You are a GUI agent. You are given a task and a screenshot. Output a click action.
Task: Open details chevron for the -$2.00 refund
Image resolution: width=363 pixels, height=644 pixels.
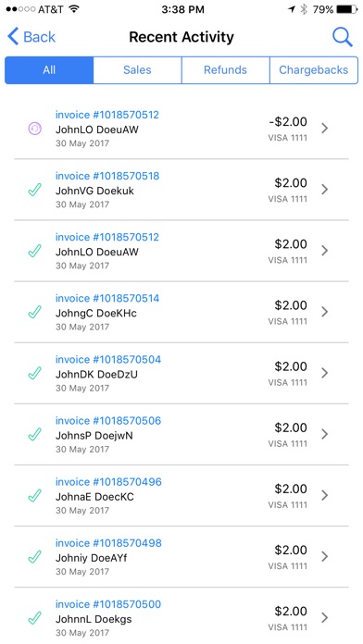tap(325, 128)
